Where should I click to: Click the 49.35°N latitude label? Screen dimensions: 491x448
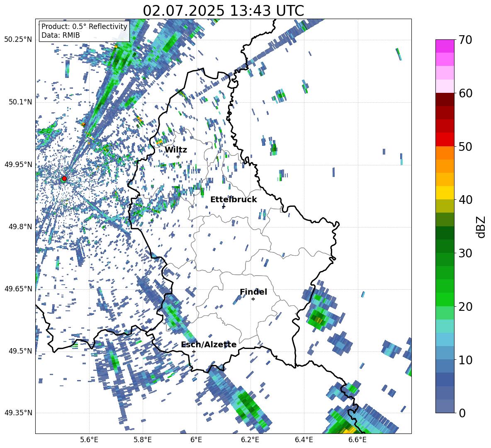point(18,413)
